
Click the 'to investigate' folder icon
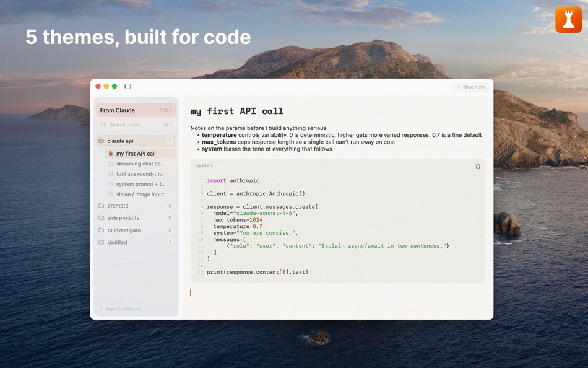click(102, 230)
